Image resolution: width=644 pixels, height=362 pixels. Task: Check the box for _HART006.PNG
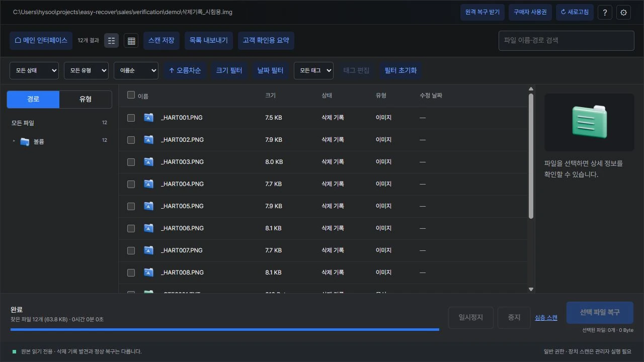(131, 228)
